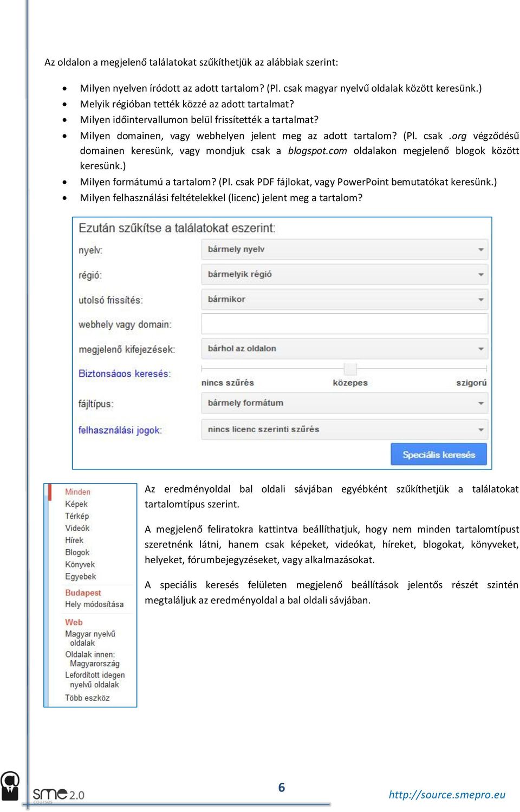Click the page number 6

[x=282, y=788]
